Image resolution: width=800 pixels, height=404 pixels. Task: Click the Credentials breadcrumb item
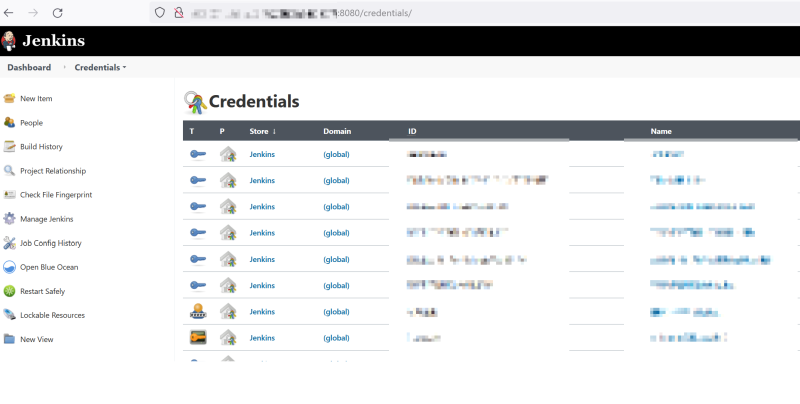click(97, 67)
